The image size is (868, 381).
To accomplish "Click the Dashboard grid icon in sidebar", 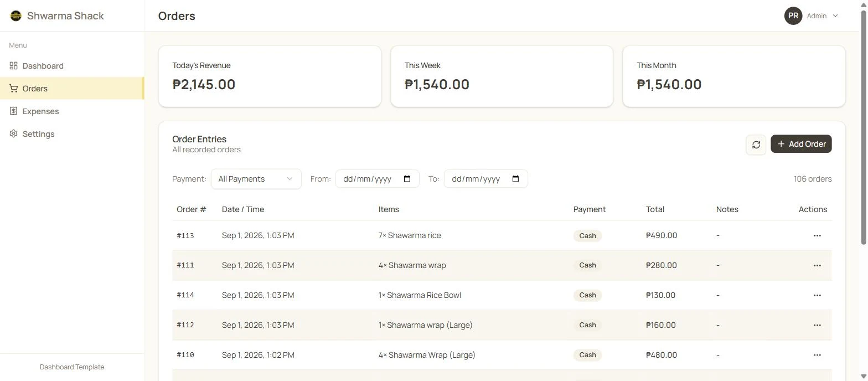I will point(13,66).
